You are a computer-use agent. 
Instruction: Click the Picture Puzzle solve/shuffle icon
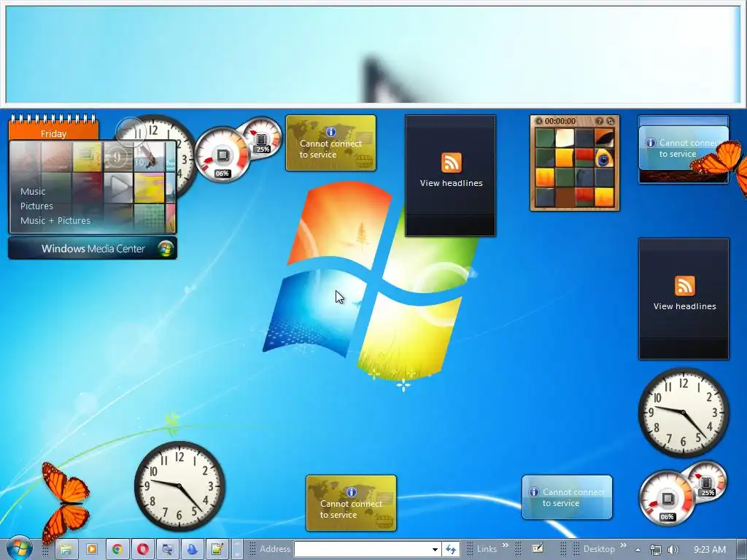pyautogui.click(x=611, y=121)
